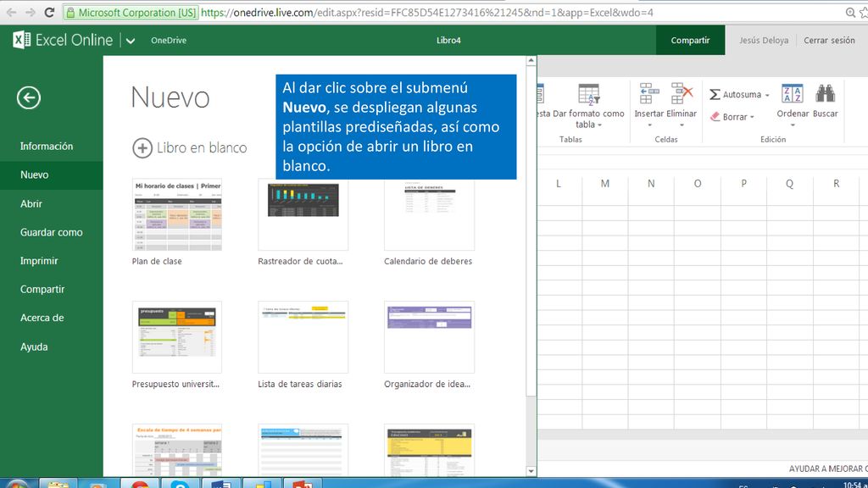This screenshot has height=488, width=868.
Task: Expand the Borrar dropdown arrow
Action: [753, 117]
